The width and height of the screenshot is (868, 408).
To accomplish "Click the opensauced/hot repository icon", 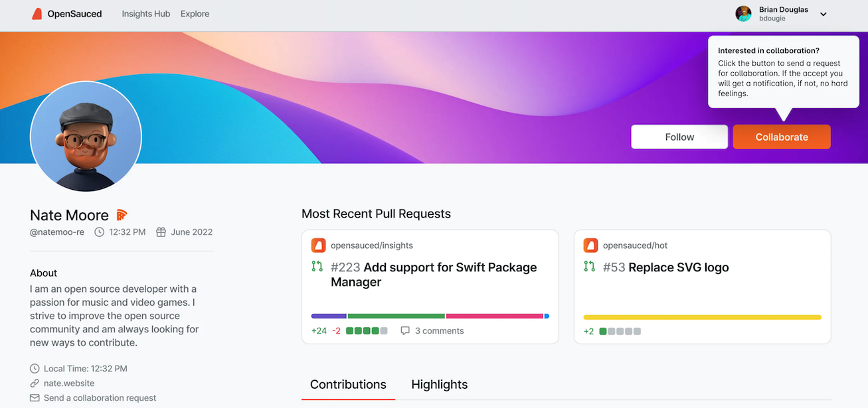I will [x=590, y=245].
